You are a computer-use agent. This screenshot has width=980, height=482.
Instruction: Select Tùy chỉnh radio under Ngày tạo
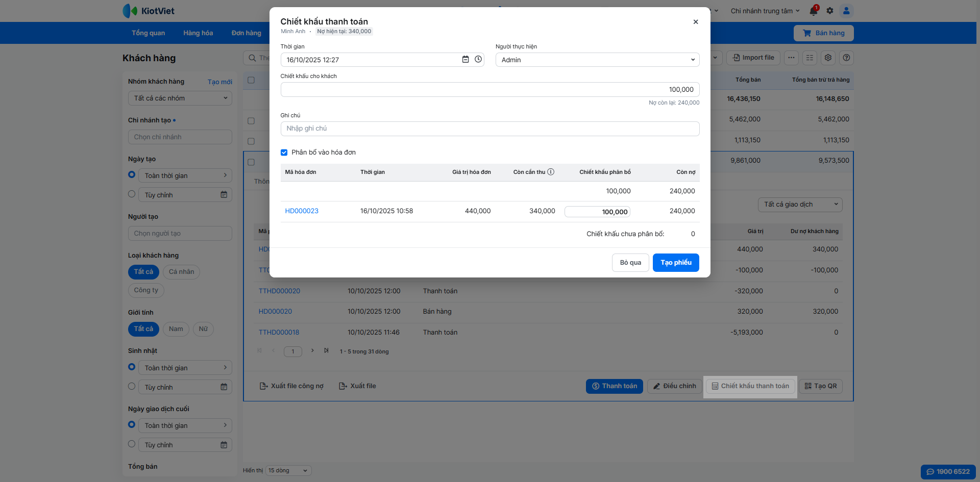132,194
